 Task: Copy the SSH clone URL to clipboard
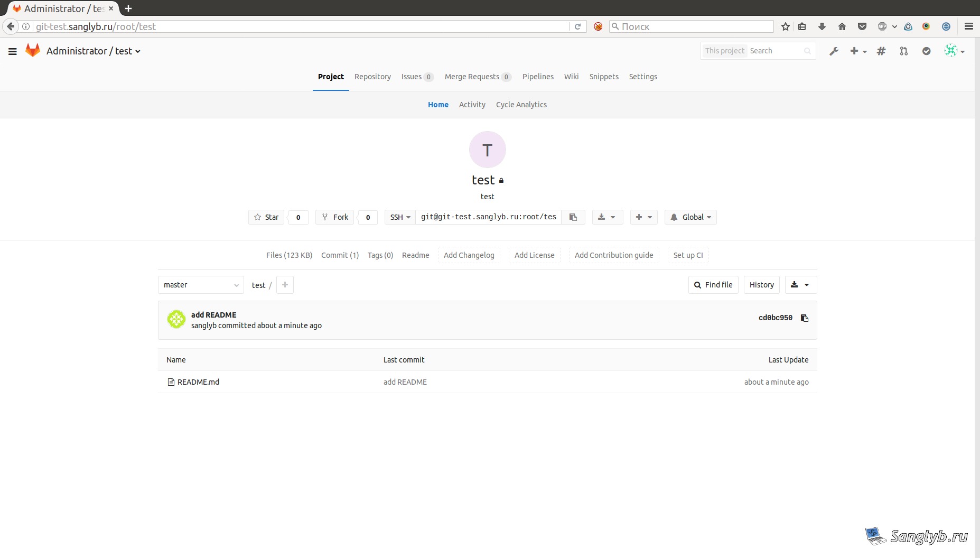(x=573, y=217)
